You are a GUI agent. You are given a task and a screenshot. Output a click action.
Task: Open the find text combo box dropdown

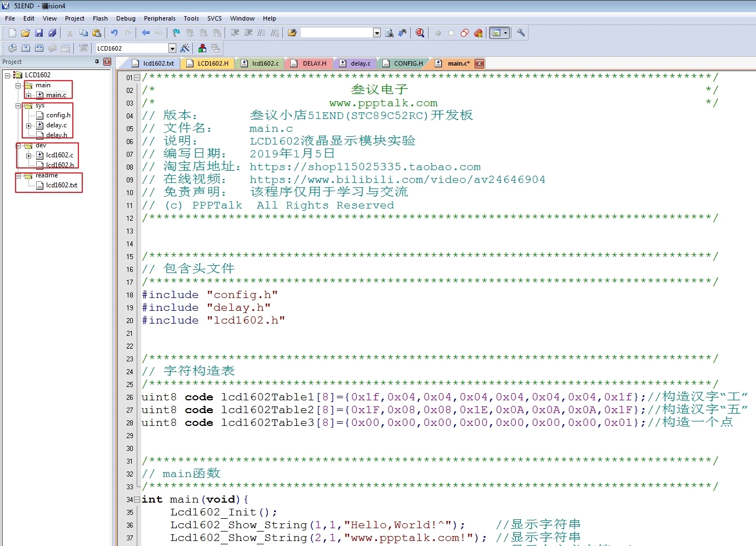coord(377,33)
